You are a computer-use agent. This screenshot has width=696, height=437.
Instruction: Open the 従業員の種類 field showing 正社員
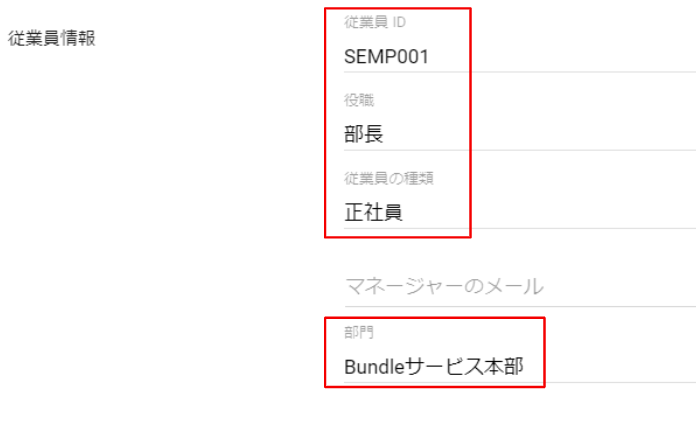click(500, 212)
